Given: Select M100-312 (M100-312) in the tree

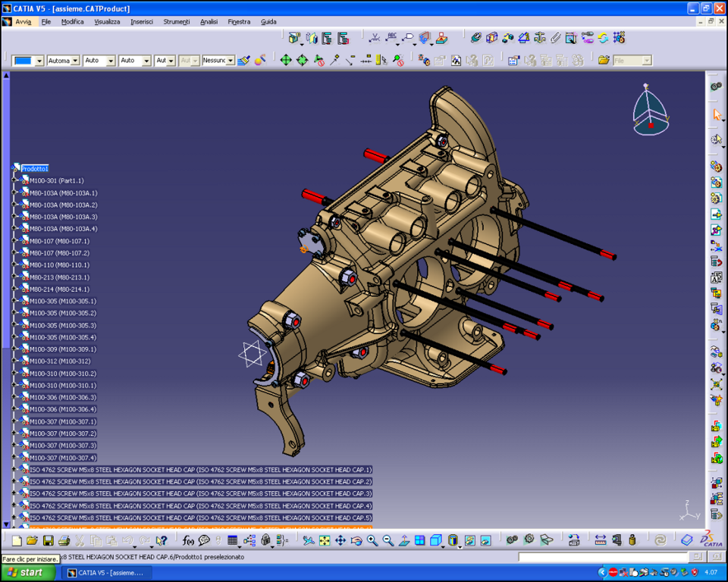Looking at the screenshot, I should tap(60, 361).
